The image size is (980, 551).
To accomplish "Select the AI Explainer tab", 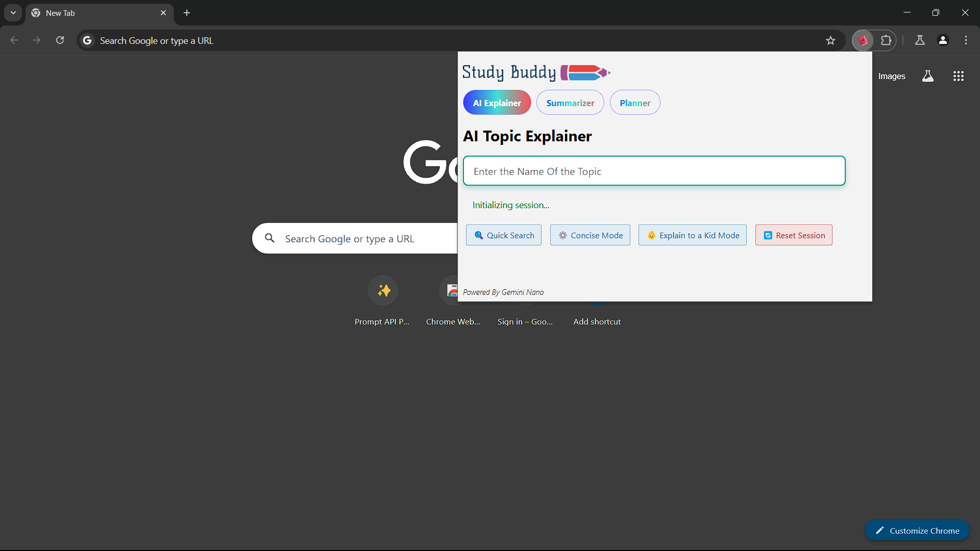I will (497, 103).
